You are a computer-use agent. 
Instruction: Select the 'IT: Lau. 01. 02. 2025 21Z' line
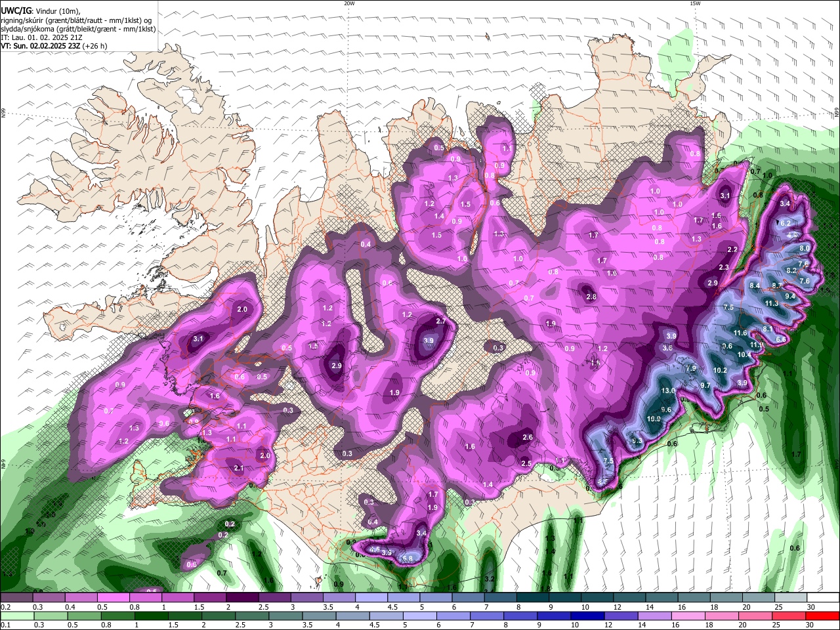tap(40, 37)
